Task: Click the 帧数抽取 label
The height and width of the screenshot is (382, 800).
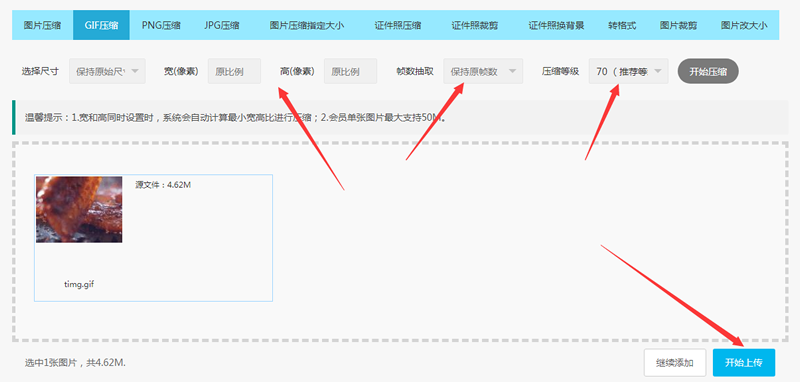Action: [x=415, y=71]
